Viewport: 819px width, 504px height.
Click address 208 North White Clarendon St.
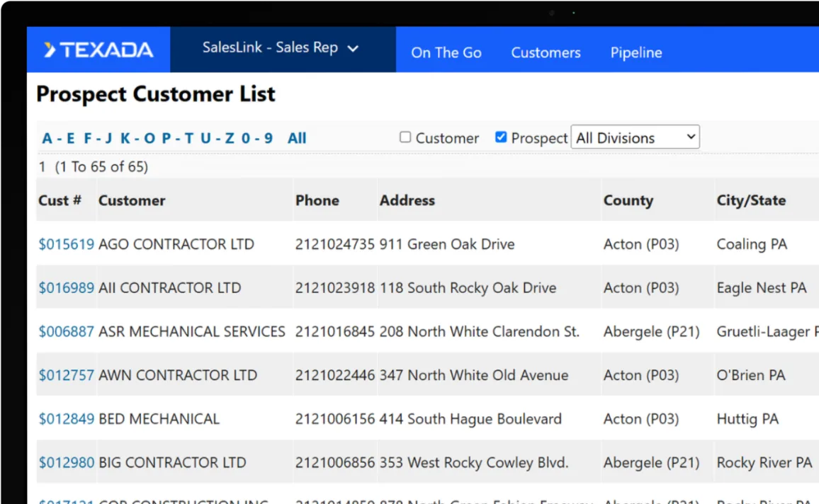coord(480,331)
